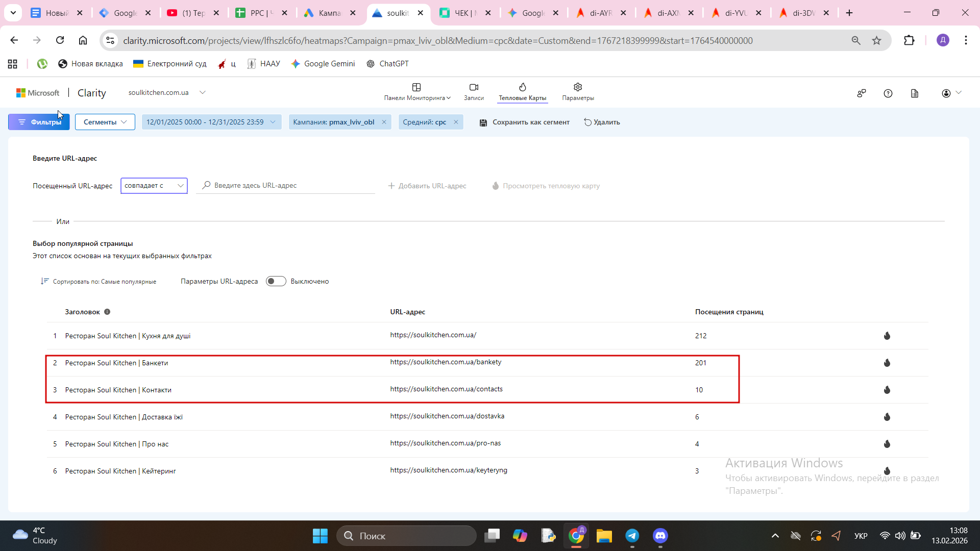
Task: Open the help question mark icon
Action: click(x=888, y=93)
